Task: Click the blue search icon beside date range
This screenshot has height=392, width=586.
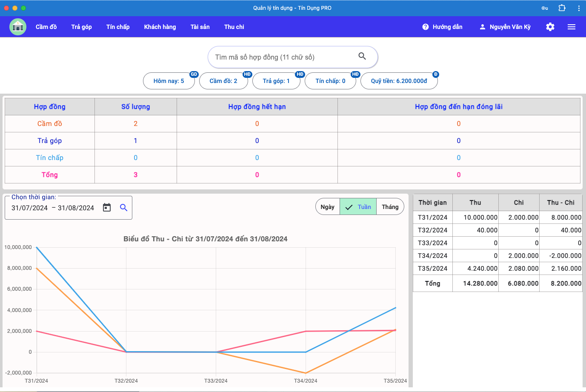Action: point(124,207)
